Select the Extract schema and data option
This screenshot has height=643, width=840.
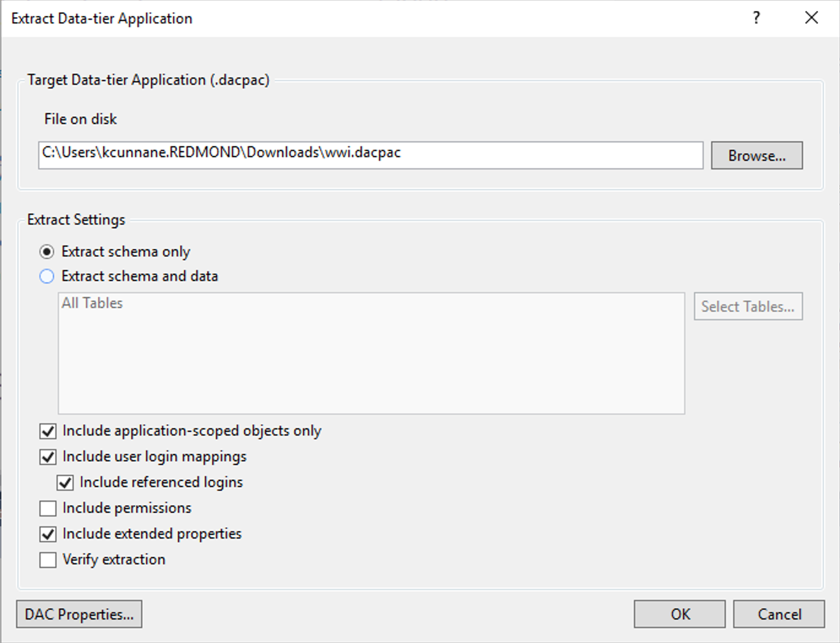(47, 276)
